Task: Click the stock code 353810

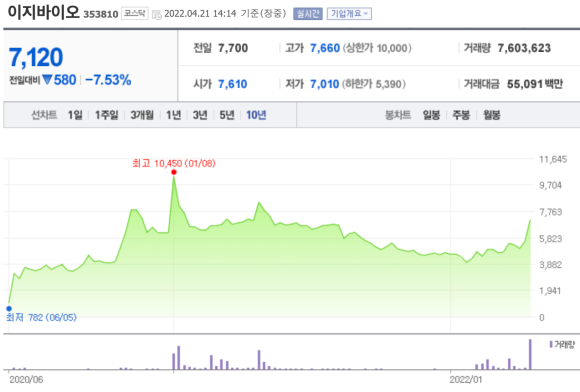Action: [101, 14]
